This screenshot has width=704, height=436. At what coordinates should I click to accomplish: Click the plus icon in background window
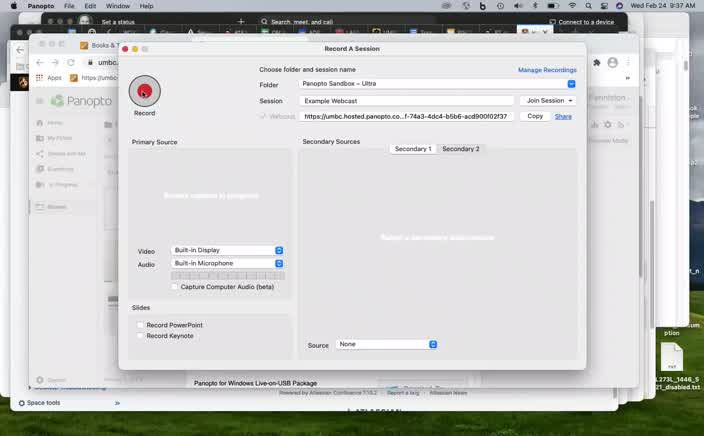point(241,22)
